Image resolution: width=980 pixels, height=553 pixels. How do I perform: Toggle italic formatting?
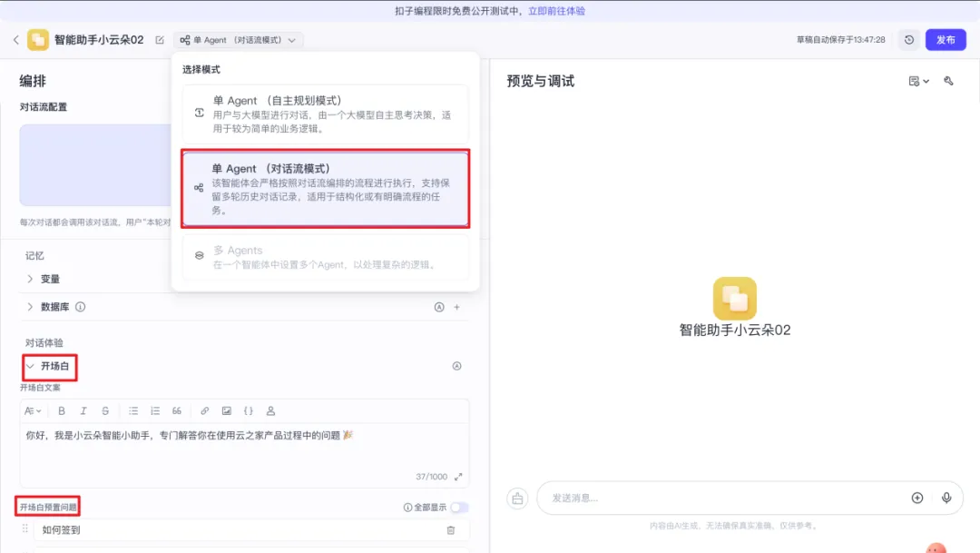[x=83, y=411]
